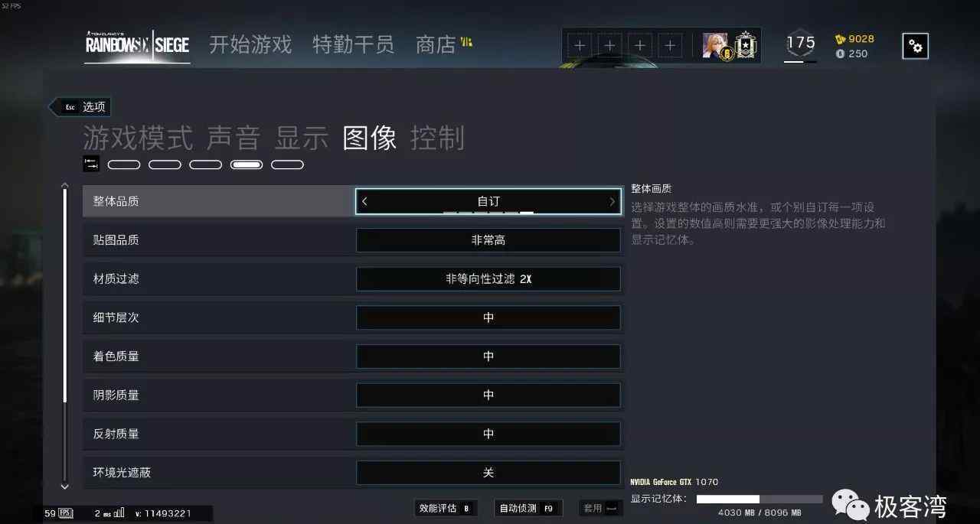The image size is (980, 524).
Task: Open the settings gear icon at top right
Action: pos(915,47)
